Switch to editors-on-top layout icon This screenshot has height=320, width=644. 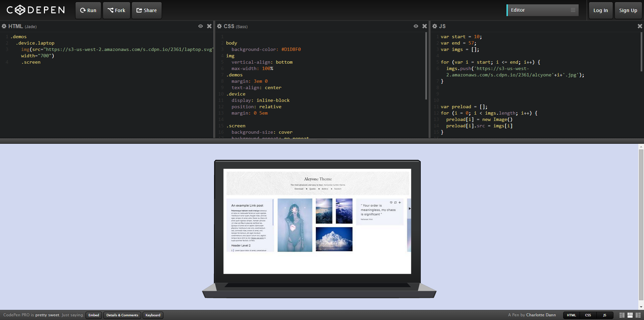[630, 315]
